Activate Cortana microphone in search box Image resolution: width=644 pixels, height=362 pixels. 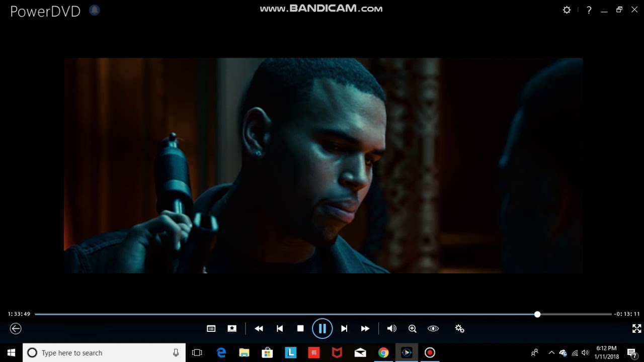click(176, 352)
